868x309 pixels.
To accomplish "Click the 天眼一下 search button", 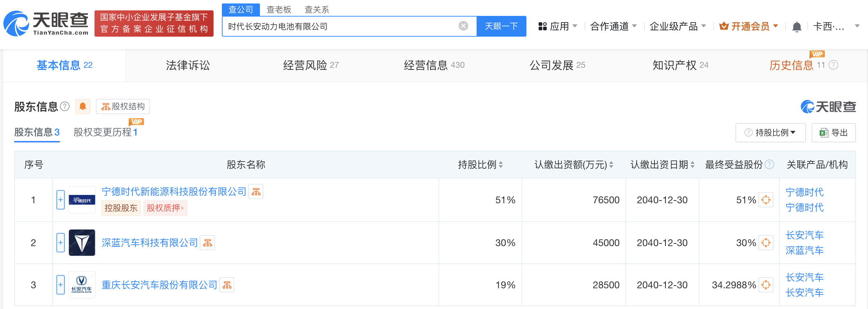I will click(x=501, y=26).
